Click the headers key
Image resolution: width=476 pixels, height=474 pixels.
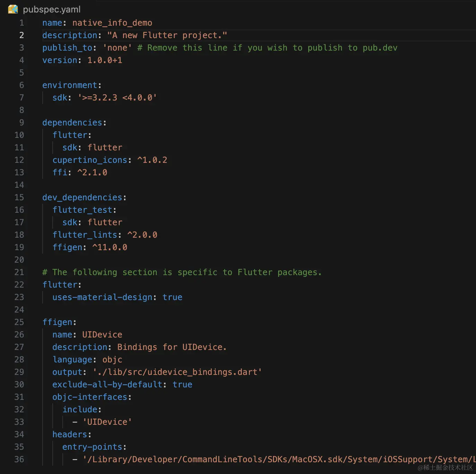point(70,434)
